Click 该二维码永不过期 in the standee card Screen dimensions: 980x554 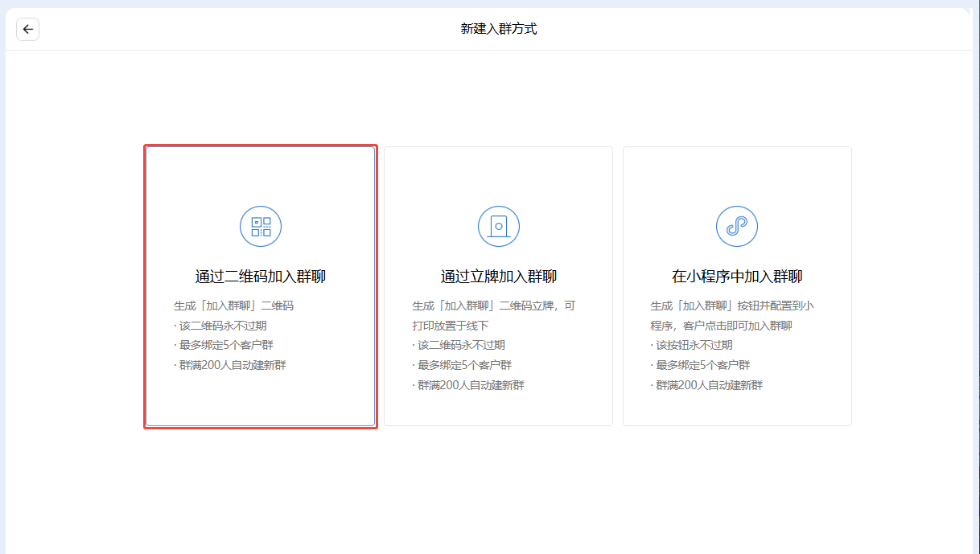tap(459, 345)
